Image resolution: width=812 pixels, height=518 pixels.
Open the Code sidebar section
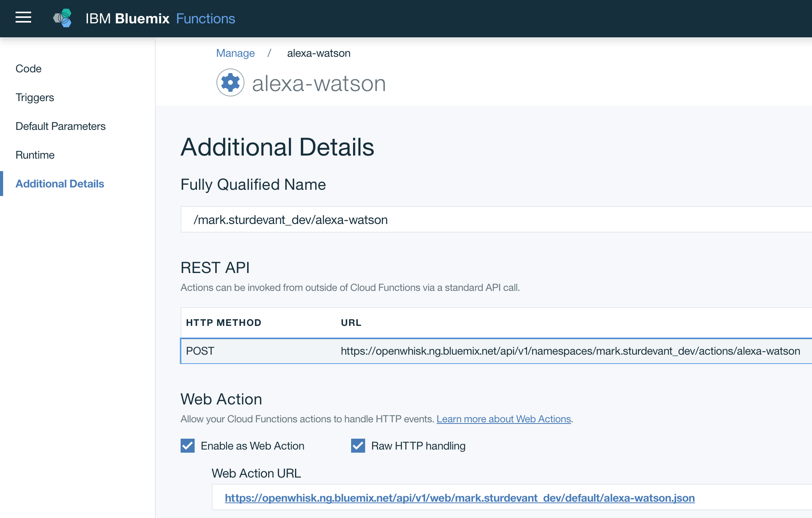point(28,69)
